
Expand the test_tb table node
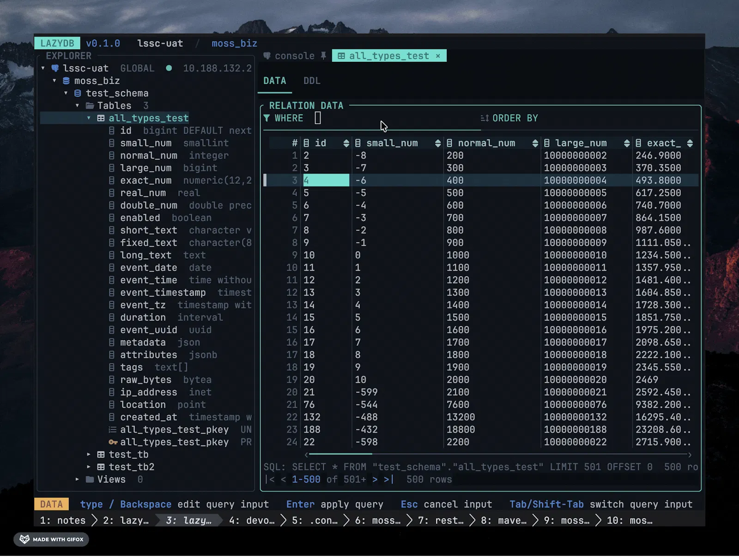point(89,455)
